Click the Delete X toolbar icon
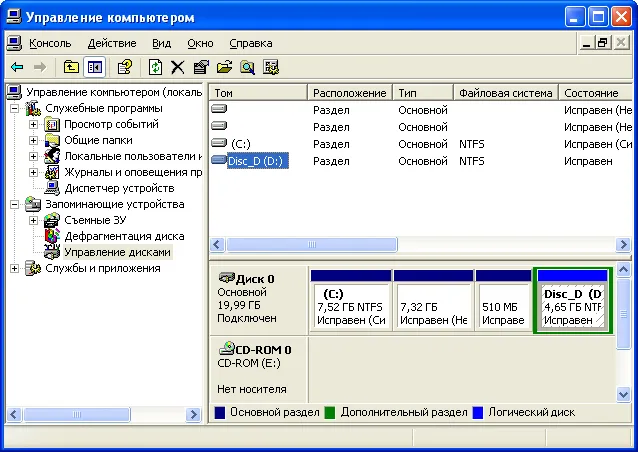The height and width of the screenshot is (452, 638). click(177, 67)
